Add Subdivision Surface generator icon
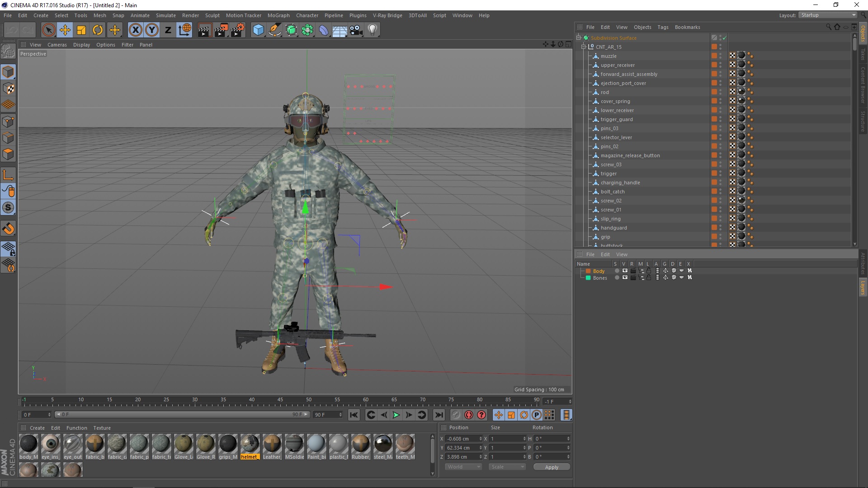The image size is (868, 488). 292,30
